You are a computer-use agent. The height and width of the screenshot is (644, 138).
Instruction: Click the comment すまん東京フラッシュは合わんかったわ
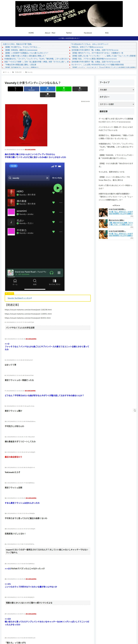(x=22, y=503)
